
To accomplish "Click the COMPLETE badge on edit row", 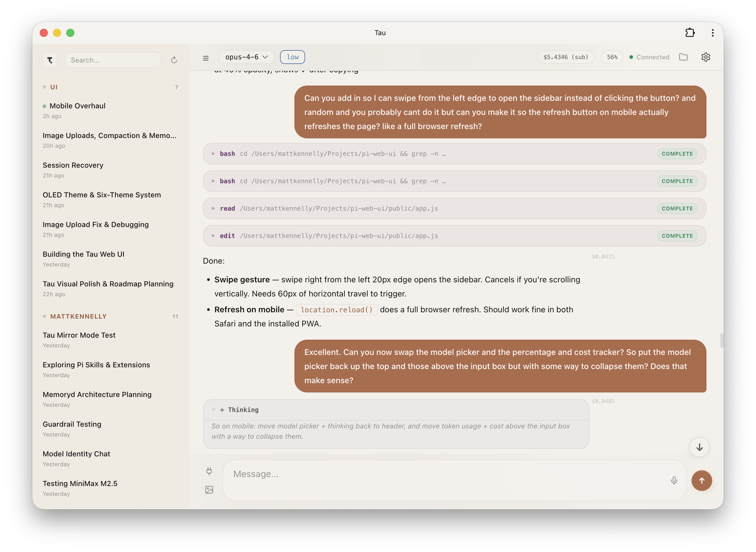I will (677, 236).
